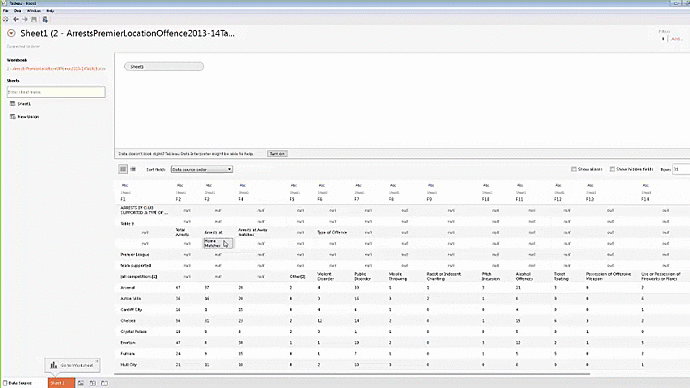Toggle the Show aliases checkbox
This screenshot has height=388, width=690.
(573, 169)
